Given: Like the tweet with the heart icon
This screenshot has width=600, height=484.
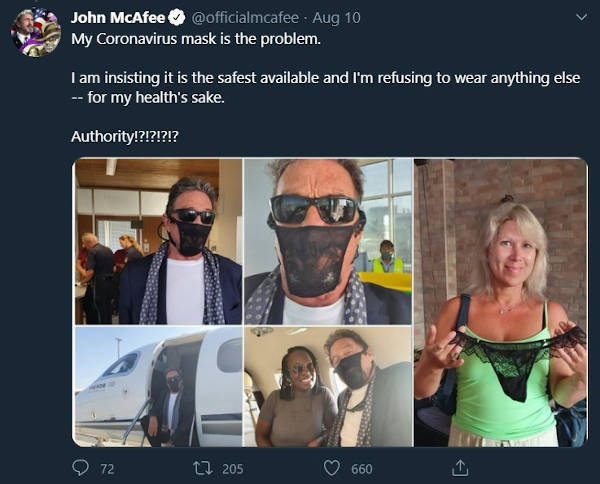Looking at the screenshot, I should tap(331, 467).
